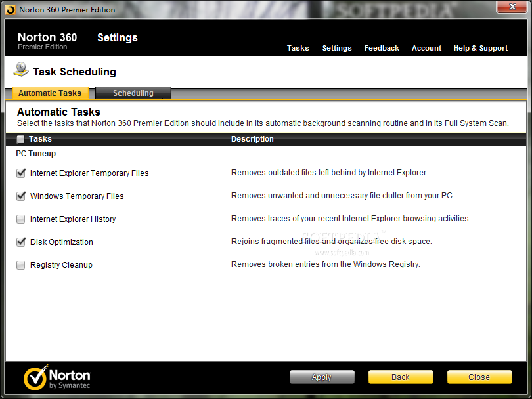This screenshot has height=399, width=532.
Task: Click 'Windows Temporary Files' label
Action: [77, 196]
